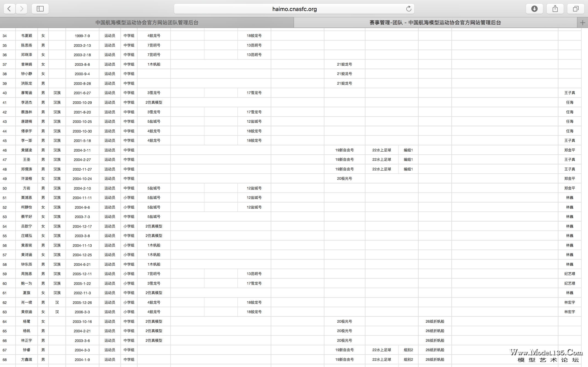Click 20极光号 cell in row 65

[x=344, y=331]
